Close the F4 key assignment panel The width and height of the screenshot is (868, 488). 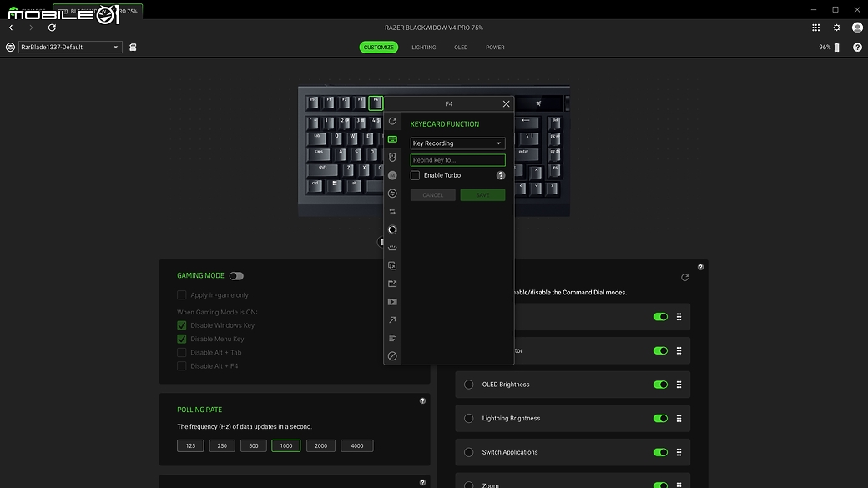[506, 104]
